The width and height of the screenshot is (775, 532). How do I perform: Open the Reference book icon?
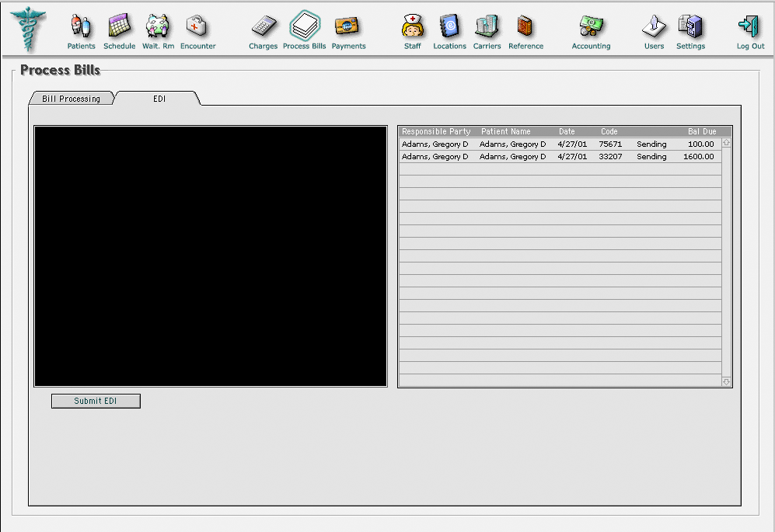point(525,26)
